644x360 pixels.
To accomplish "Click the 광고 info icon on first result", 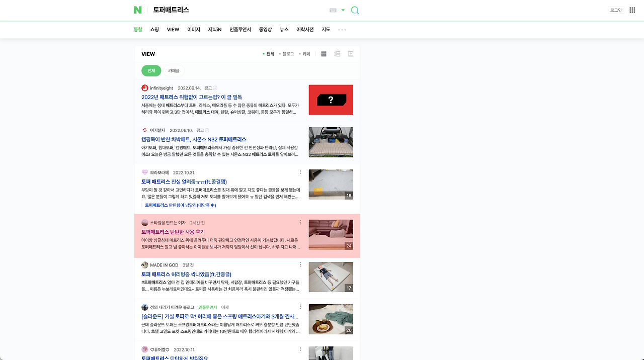I will click(214, 87).
